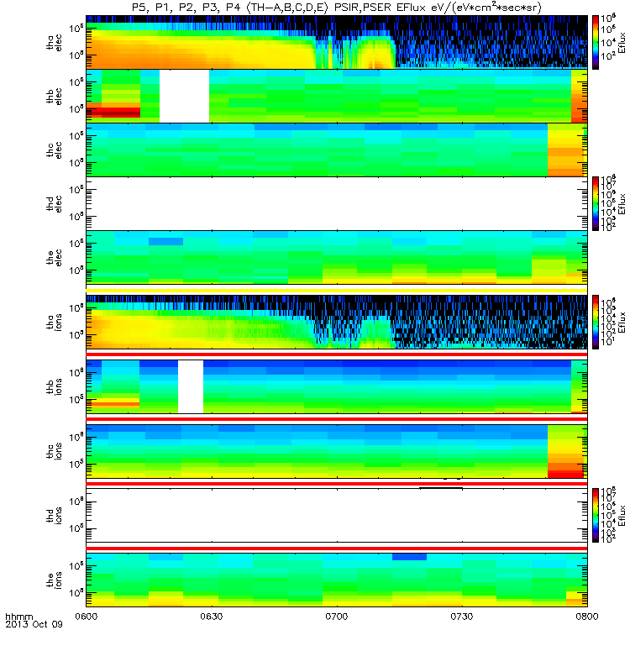The height and width of the screenshot is (672, 630).
Task: Click inside the the ions spectrogram plot
Action: pyautogui.click(x=337, y=580)
